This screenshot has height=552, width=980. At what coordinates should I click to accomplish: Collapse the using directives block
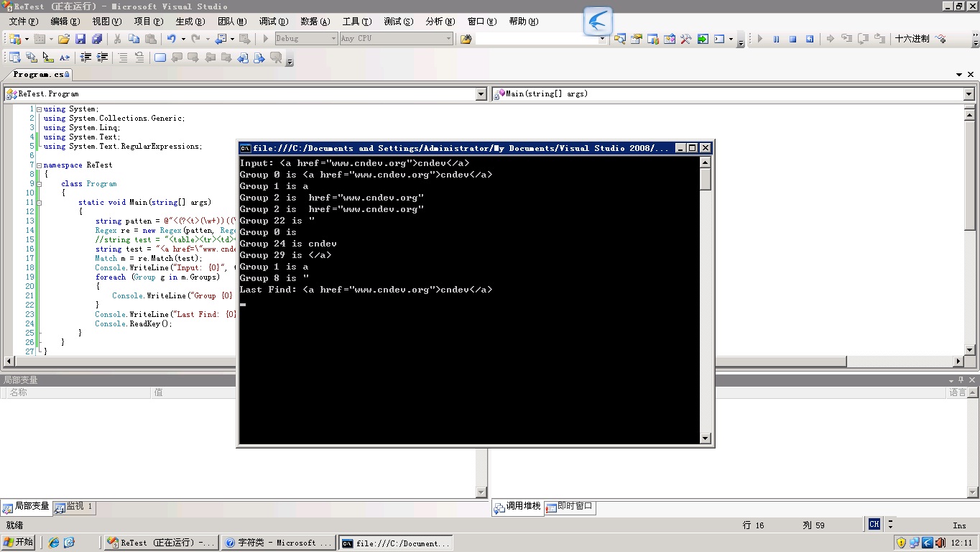[x=39, y=109]
